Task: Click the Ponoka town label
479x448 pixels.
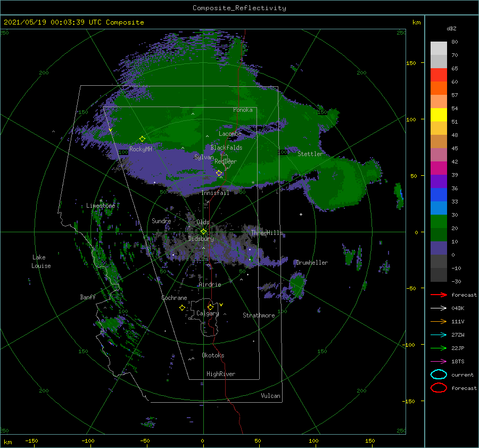Action: pyautogui.click(x=243, y=110)
